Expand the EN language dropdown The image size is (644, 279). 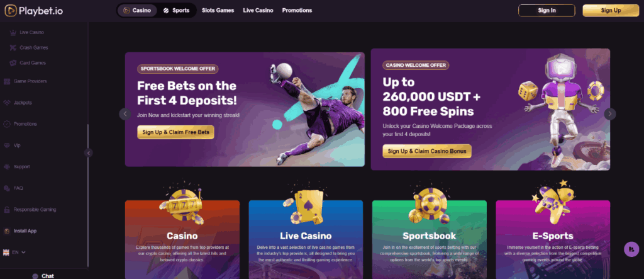tap(14, 252)
